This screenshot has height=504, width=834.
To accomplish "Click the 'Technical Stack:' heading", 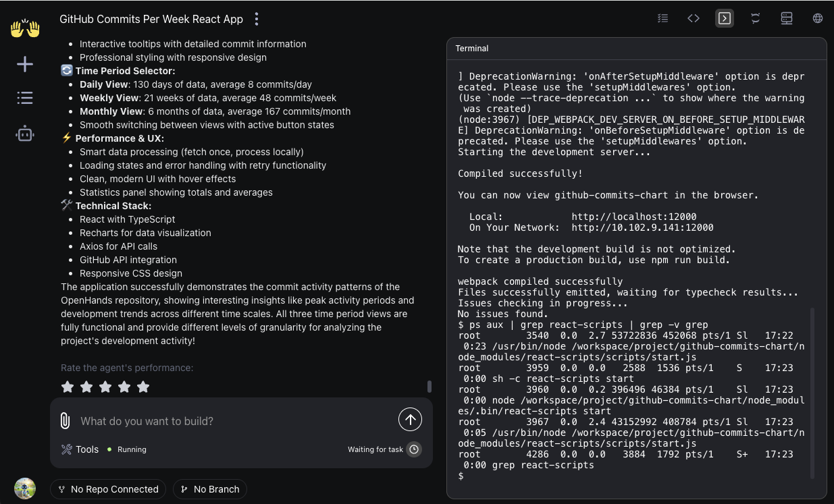I will 113,206.
